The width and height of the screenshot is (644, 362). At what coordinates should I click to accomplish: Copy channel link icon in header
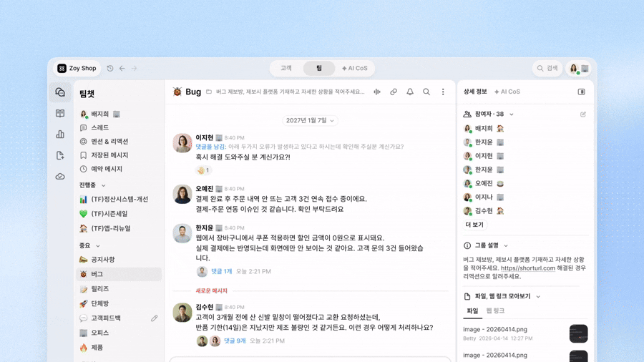[x=394, y=92]
